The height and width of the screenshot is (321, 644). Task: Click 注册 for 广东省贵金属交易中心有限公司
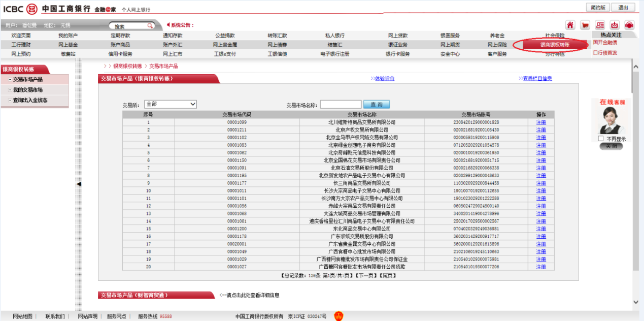tap(541, 244)
